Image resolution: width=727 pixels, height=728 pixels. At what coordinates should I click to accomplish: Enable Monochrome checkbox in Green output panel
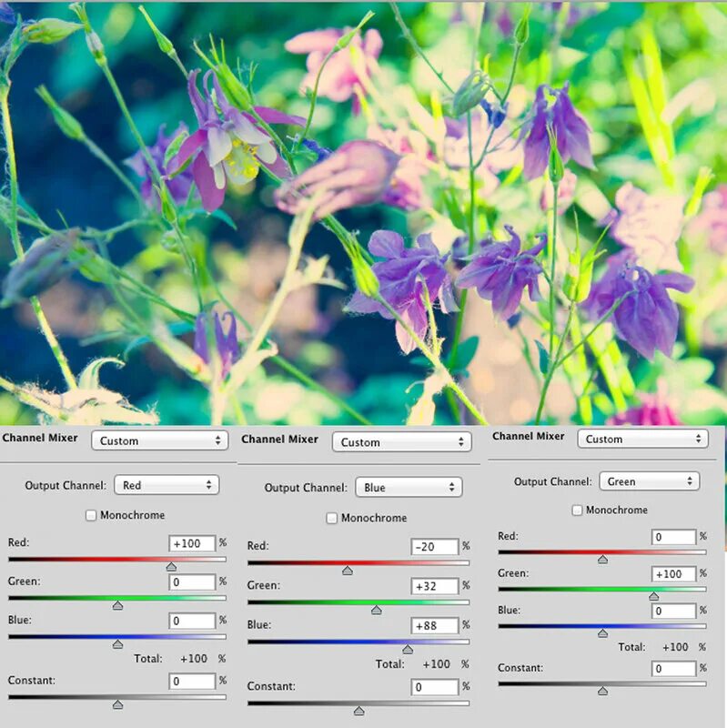click(x=577, y=511)
